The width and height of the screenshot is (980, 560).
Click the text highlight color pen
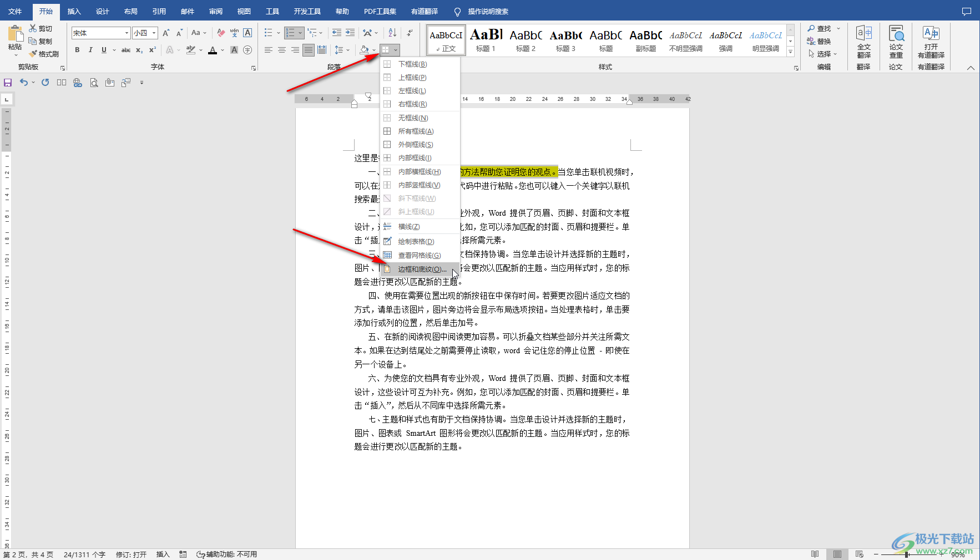point(191,50)
